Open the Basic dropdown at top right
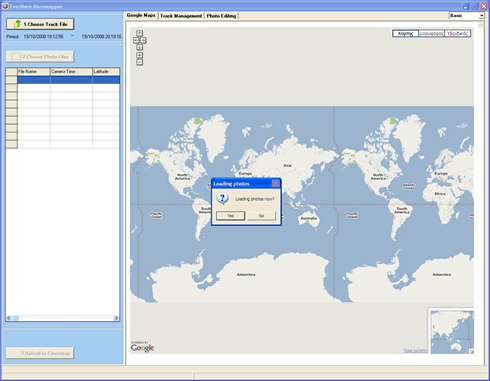The height and width of the screenshot is (381, 490). pyautogui.click(x=481, y=16)
